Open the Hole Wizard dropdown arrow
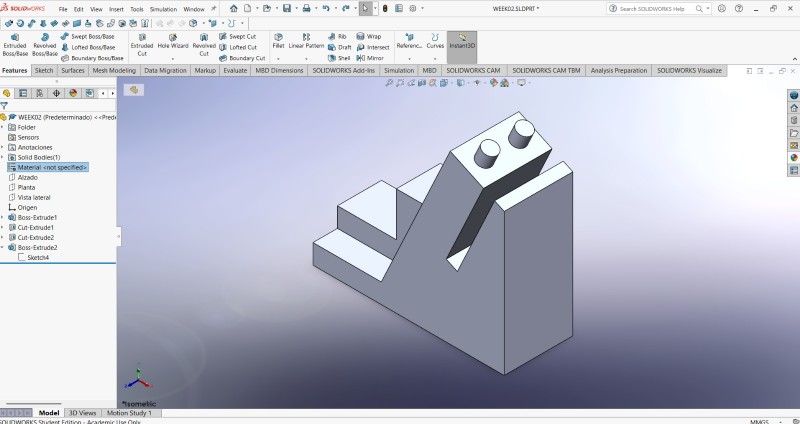This screenshot has height=424, width=800. click(173, 59)
